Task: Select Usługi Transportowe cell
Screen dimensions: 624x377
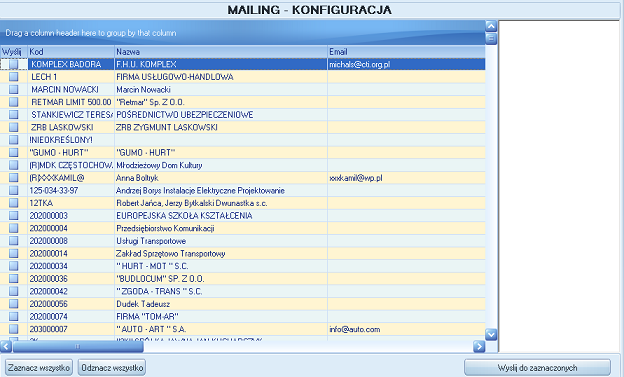Action: (x=221, y=241)
